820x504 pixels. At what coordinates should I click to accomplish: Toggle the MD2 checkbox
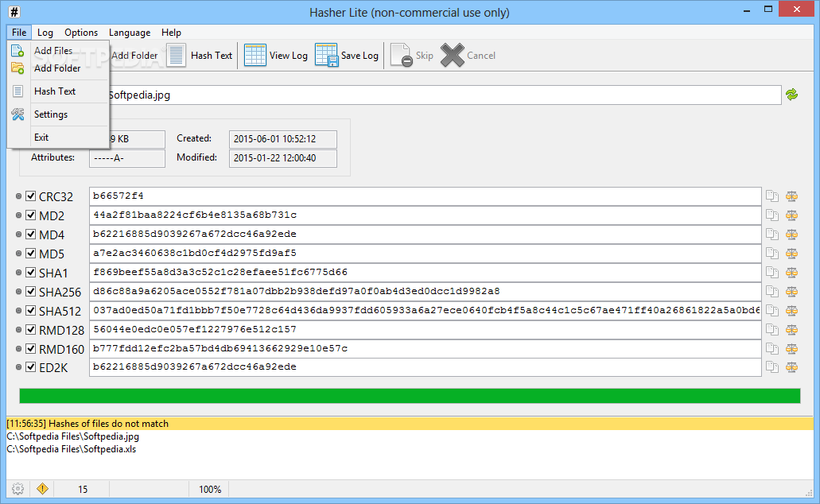click(x=31, y=215)
